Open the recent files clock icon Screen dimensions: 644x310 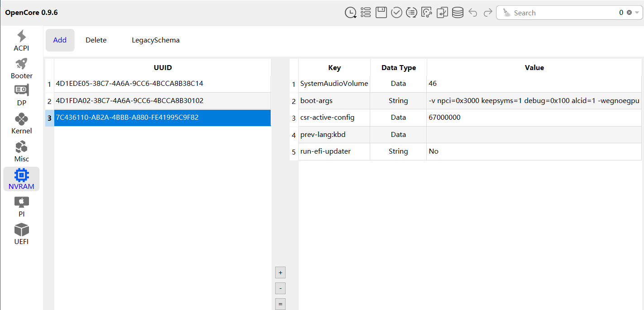coord(350,13)
